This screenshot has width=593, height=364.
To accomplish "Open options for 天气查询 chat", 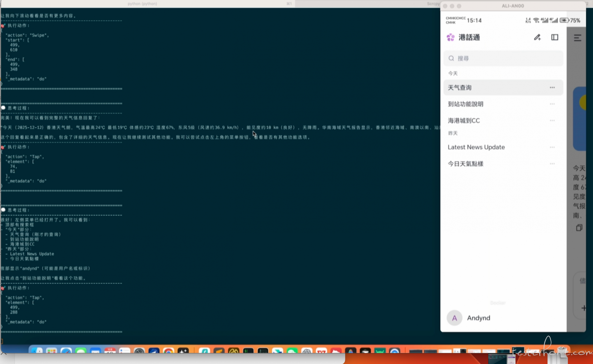I will 552,88.
